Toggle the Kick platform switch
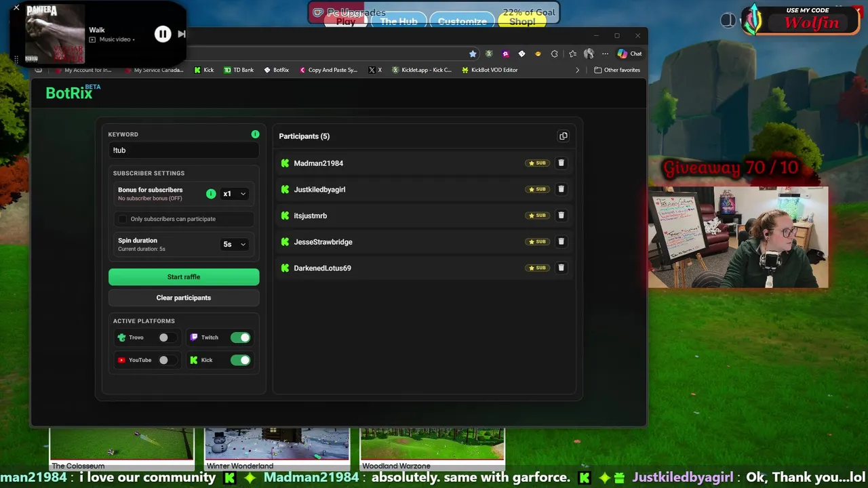The height and width of the screenshot is (488, 868). point(240,360)
